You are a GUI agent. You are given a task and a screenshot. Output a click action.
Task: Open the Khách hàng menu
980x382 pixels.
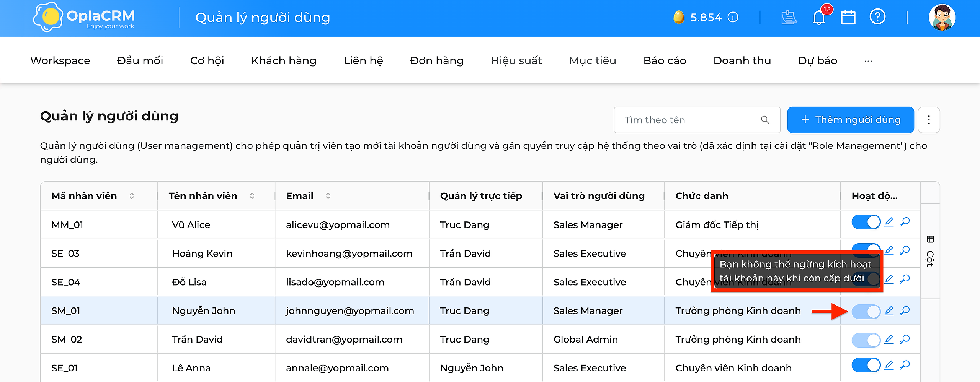[x=284, y=61]
